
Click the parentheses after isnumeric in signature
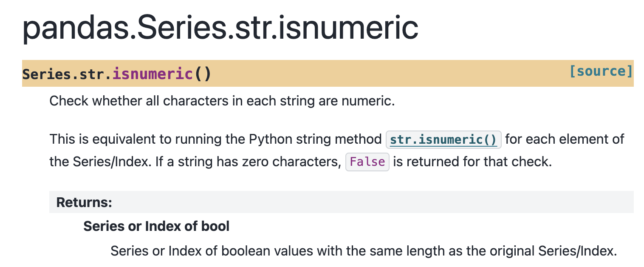[202, 74]
